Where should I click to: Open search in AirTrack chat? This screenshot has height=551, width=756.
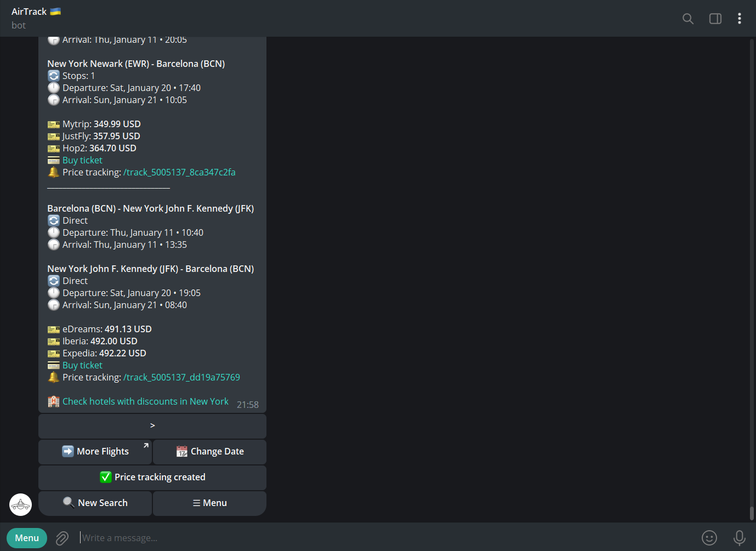point(688,19)
